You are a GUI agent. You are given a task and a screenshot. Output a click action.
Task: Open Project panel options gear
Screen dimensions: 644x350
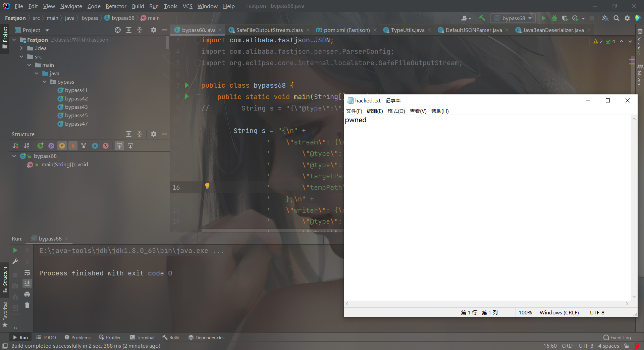click(154, 30)
